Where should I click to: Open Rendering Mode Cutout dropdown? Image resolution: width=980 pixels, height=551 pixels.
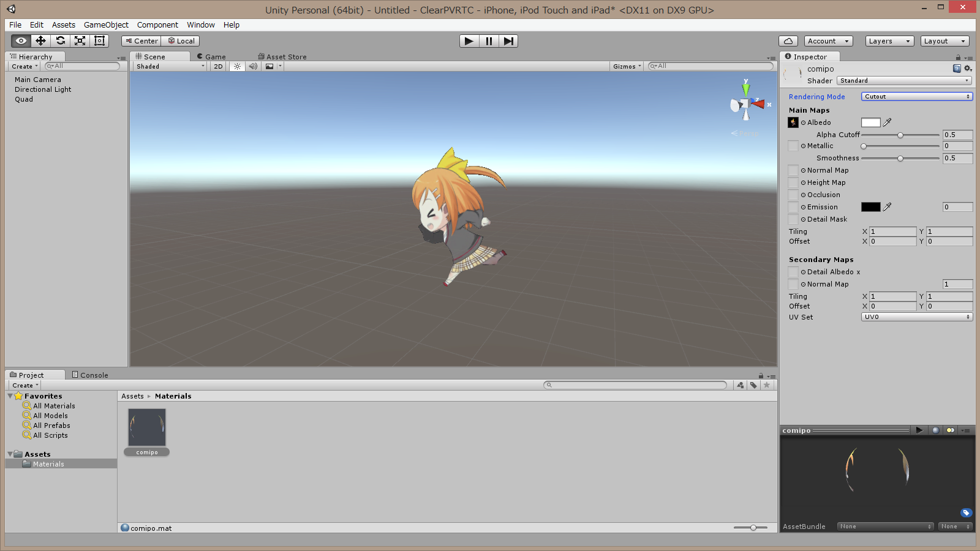pos(917,96)
